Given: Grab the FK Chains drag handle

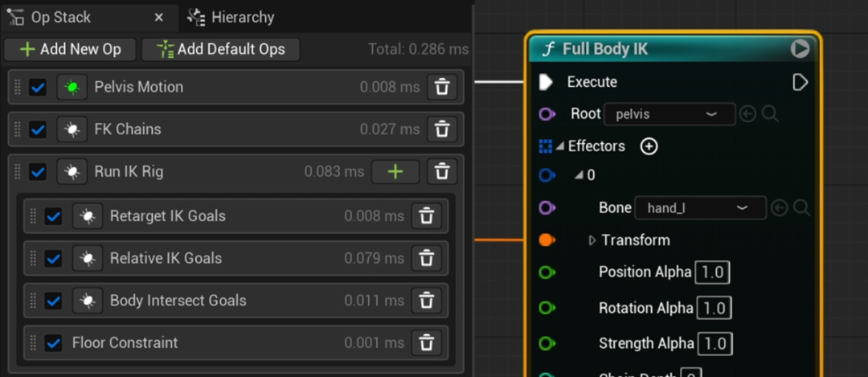Looking at the screenshot, I should tap(17, 129).
